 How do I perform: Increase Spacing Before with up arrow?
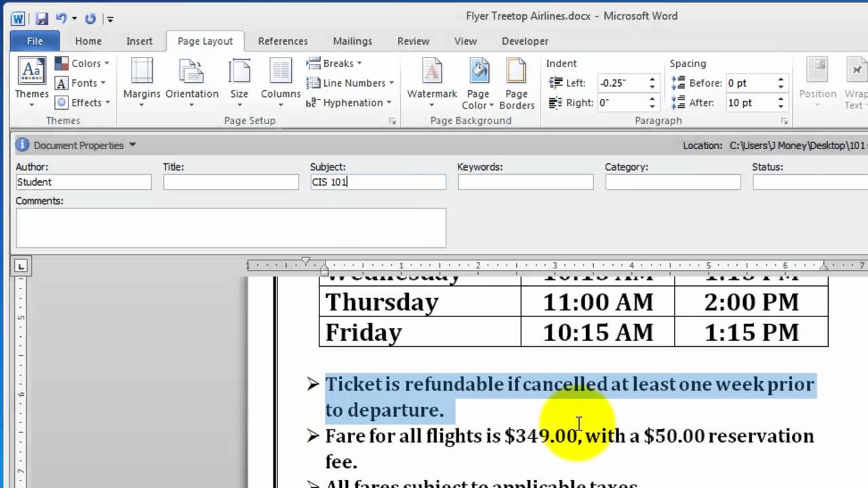tap(781, 79)
